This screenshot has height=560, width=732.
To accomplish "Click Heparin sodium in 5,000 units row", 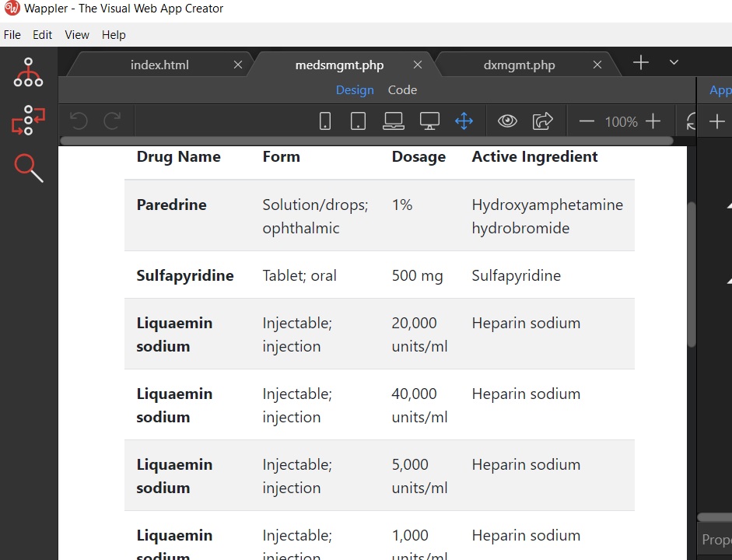I will coord(526,465).
